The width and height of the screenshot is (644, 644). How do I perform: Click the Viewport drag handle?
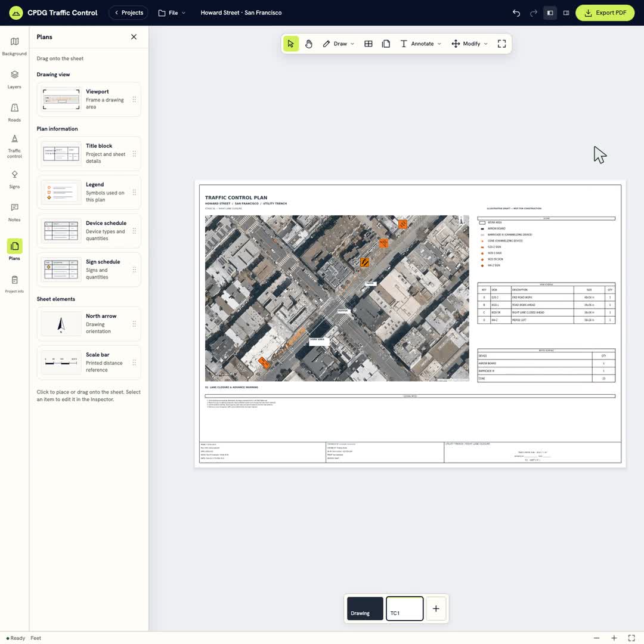[x=134, y=100]
